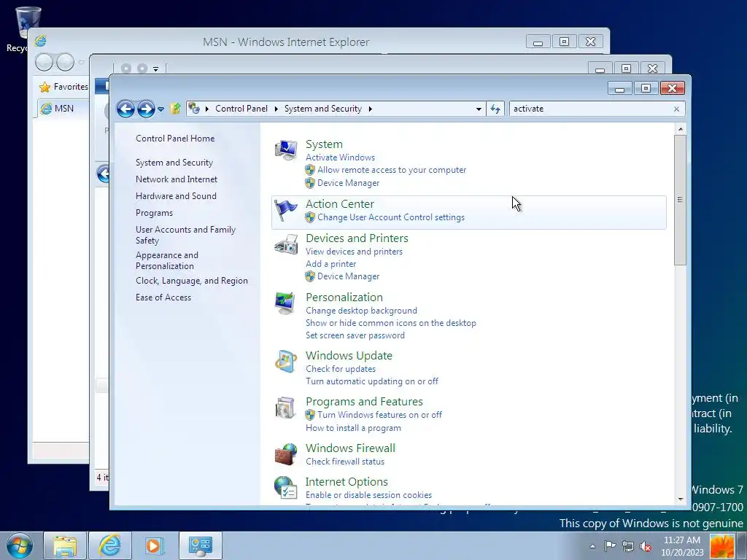Expand the arrow after Control Panel breadcrumb
This screenshot has width=747, height=560.
[276, 109]
